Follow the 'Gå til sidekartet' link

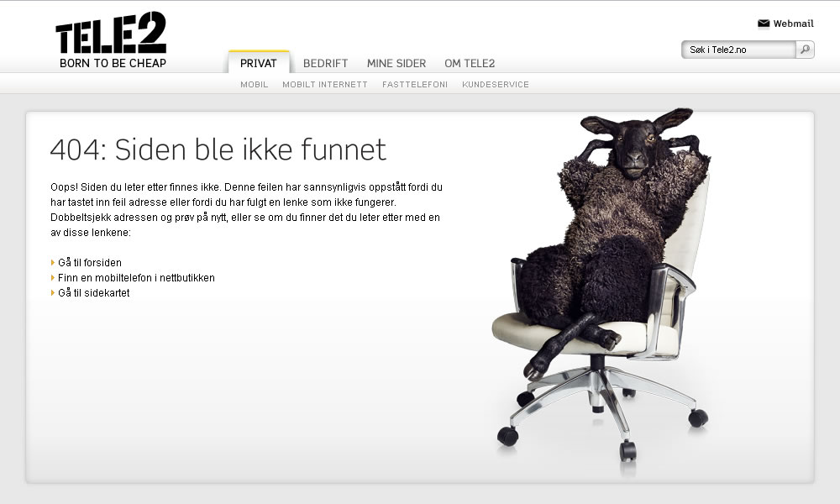(94, 292)
